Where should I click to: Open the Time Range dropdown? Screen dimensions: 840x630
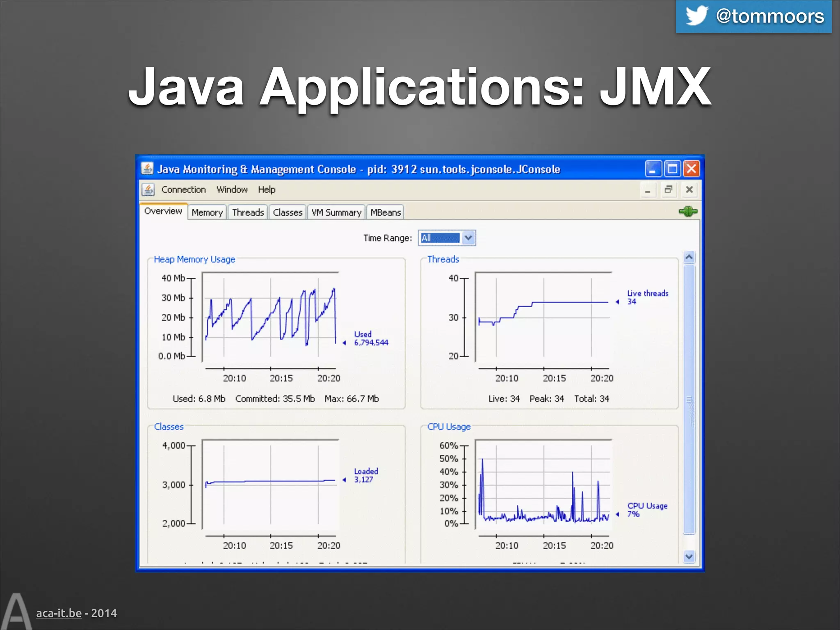point(447,238)
